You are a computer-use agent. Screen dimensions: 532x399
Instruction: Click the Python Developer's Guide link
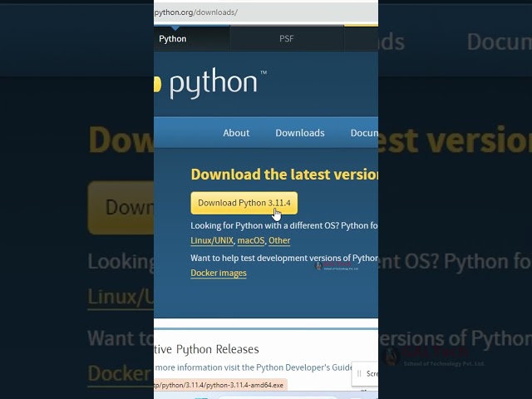[x=305, y=367]
